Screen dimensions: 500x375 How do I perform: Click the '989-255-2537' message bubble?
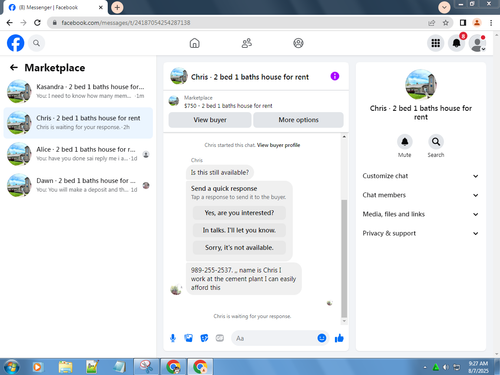[244, 279]
